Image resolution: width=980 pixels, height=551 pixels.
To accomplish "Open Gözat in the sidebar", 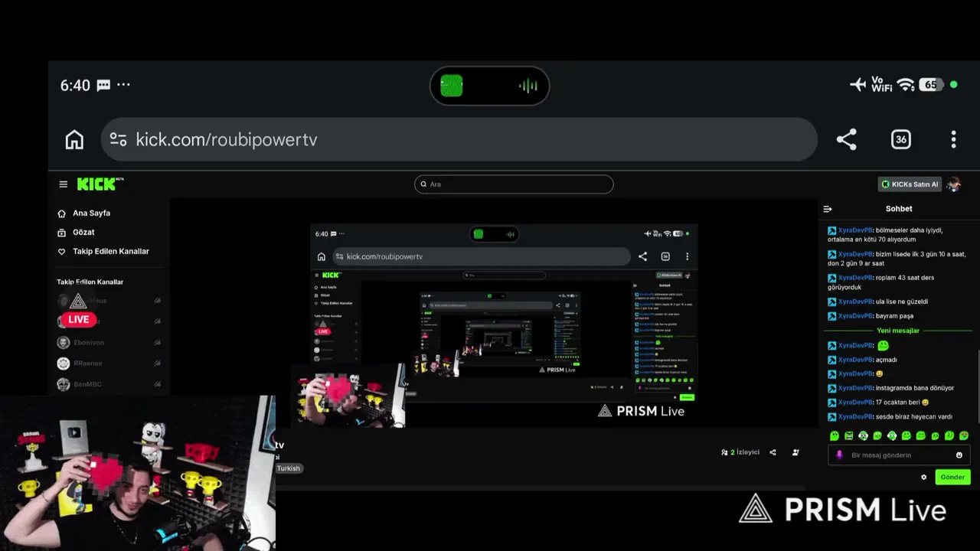I will click(83, 233).
